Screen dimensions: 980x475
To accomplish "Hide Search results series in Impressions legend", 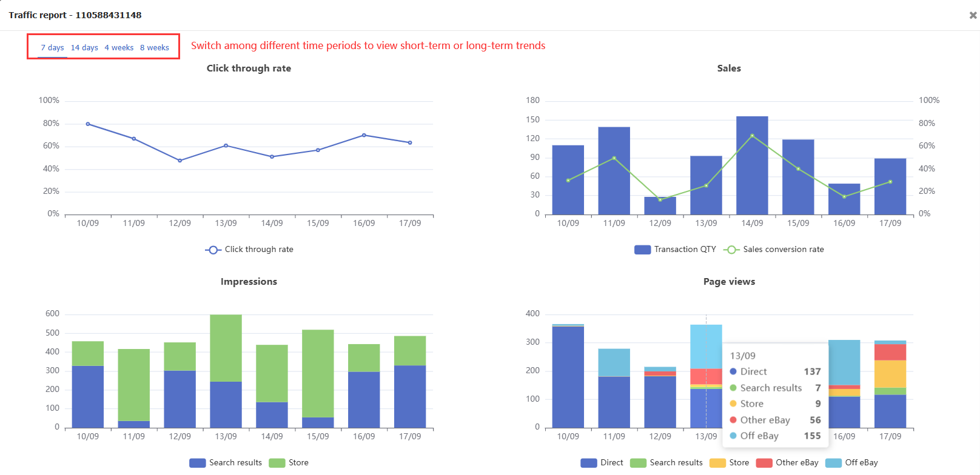I will [x=198, y=463].
